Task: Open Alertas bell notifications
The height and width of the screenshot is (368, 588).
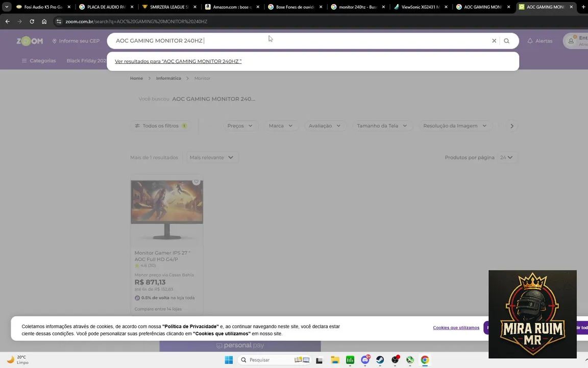Action: [x=540, y=41]
